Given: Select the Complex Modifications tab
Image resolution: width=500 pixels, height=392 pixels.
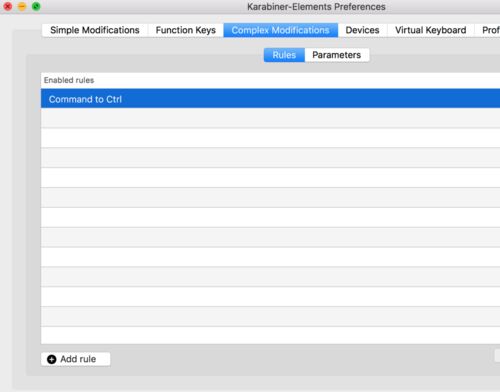Looking at the screenshot, I should tap(281, 30).
